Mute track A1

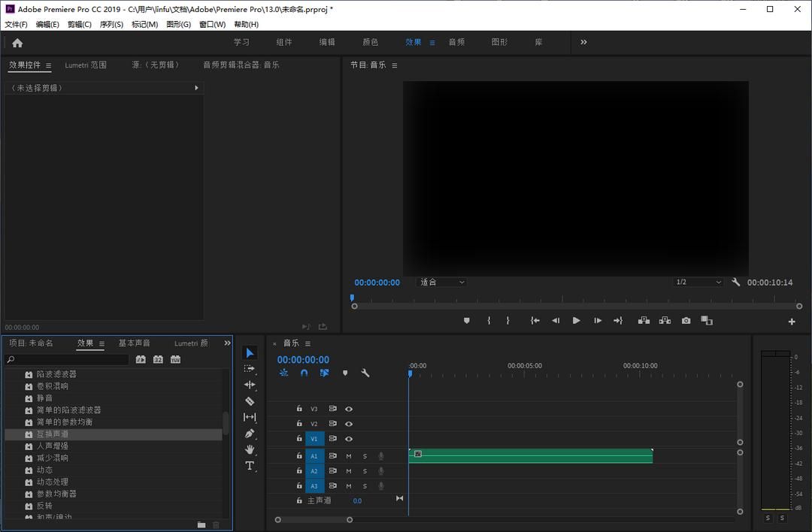click(349, 456)
